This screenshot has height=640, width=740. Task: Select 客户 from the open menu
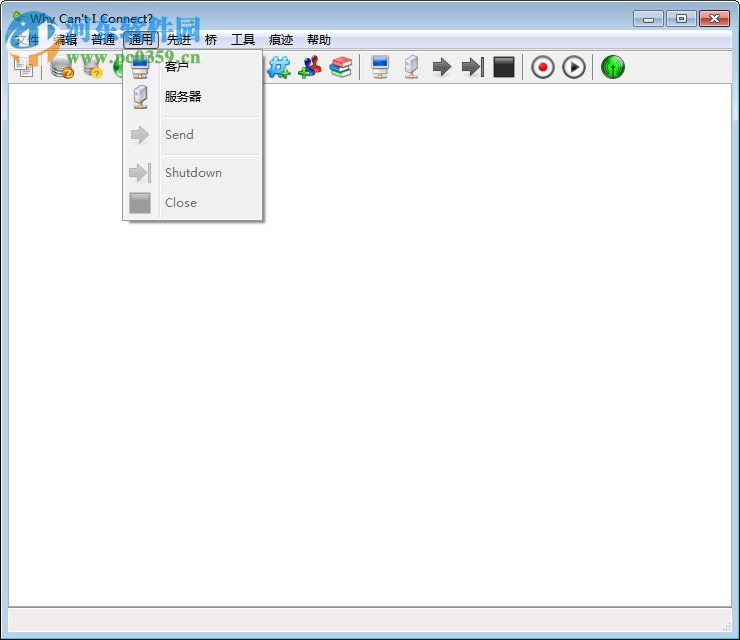point(193,67)
